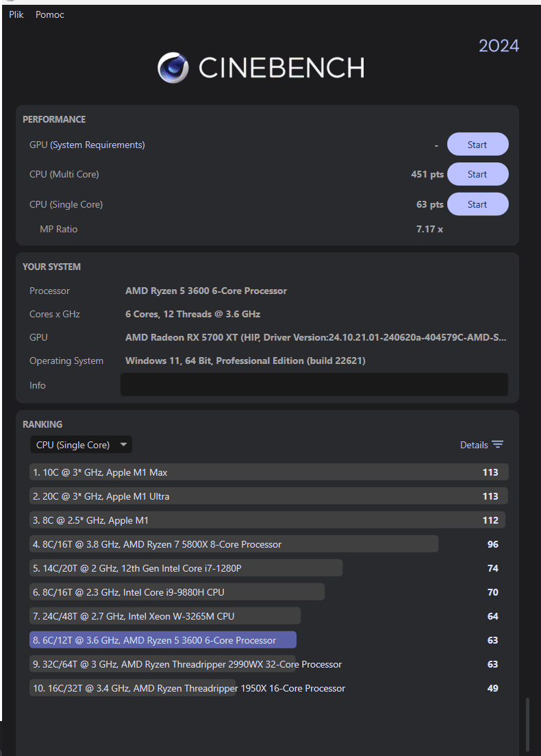Open the Pomoc menu
Screen dimensions: 541x756
coord(49,14)
